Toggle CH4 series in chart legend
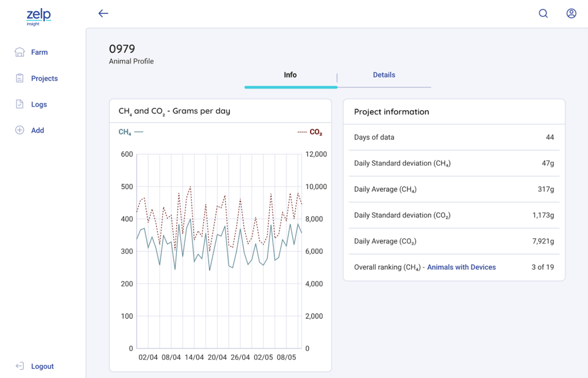This screenshot has height=378, width=588. coord(130,132)
